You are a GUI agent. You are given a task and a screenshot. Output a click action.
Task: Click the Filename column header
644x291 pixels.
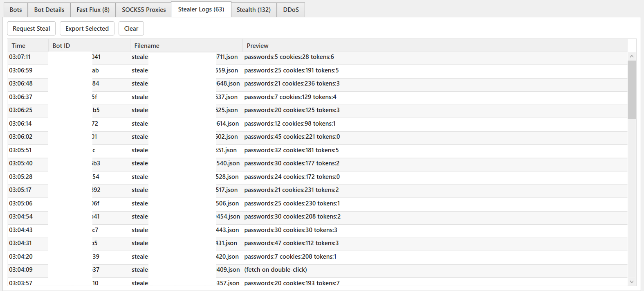point(186,45)
